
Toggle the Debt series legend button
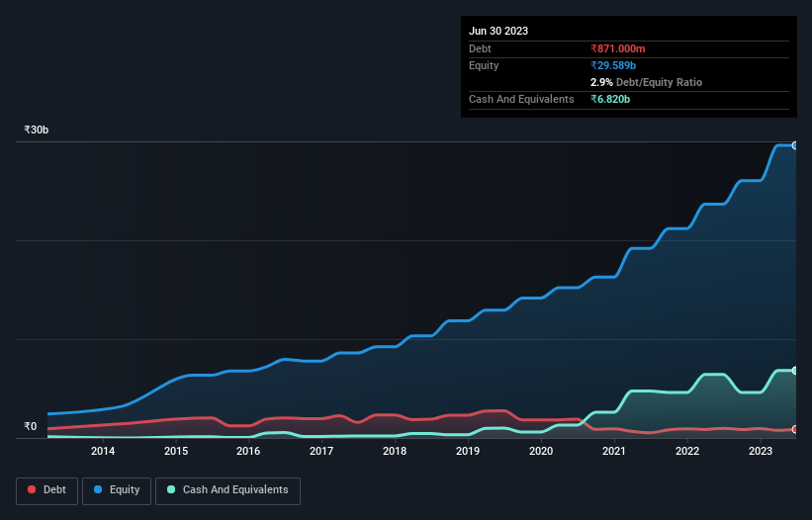[x=47, y=490]
